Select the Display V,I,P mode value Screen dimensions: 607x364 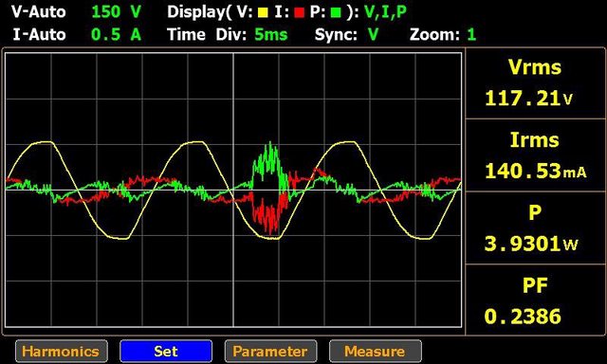[x=385, y=12]
